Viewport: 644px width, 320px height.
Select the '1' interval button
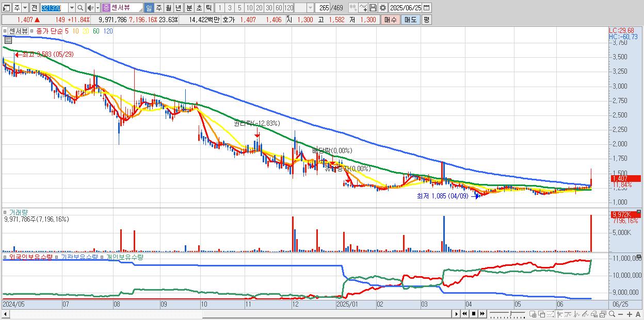(x=220, y=8)
